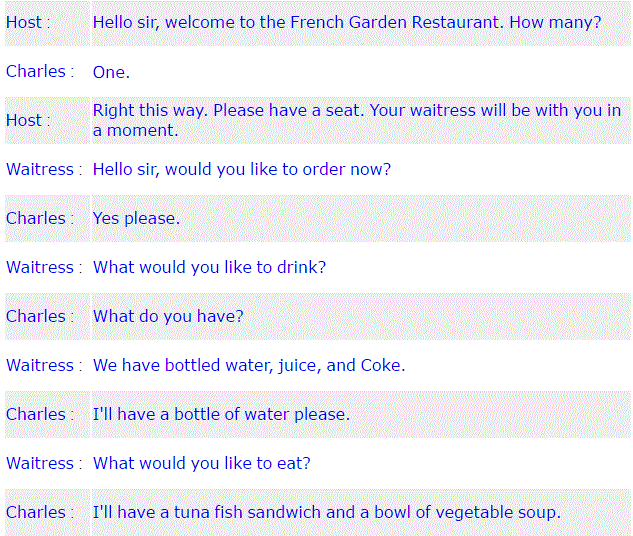
Task: Click the "Waitress :" label beside the drink question
Action: (44, 267)
